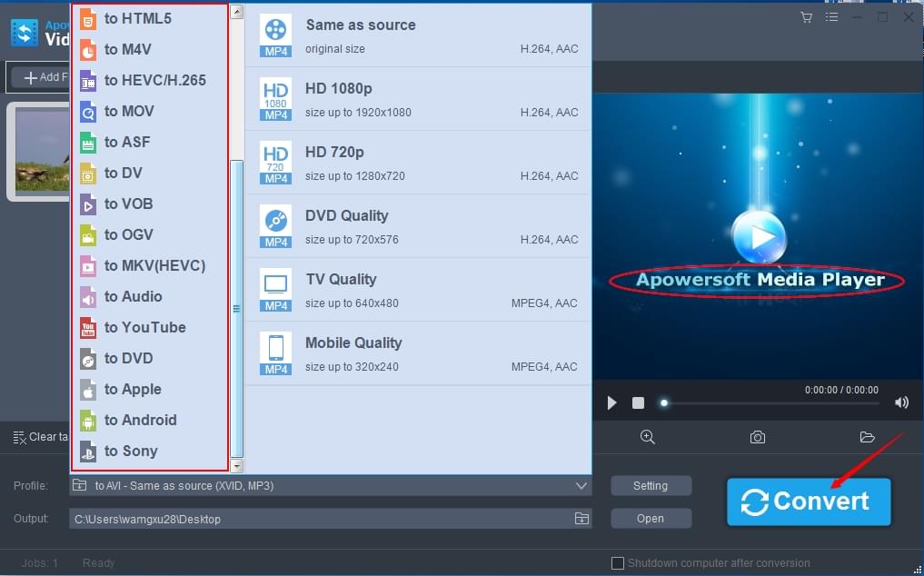Click the Convert button

pos(808,502)
